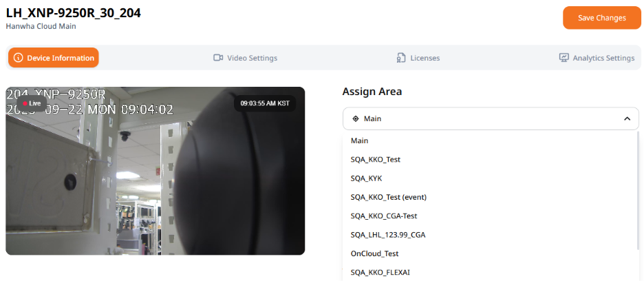The width and height of the screenshot is (644, 281).
Task: Click the Device Information info icon
Action: coord(19,58)
